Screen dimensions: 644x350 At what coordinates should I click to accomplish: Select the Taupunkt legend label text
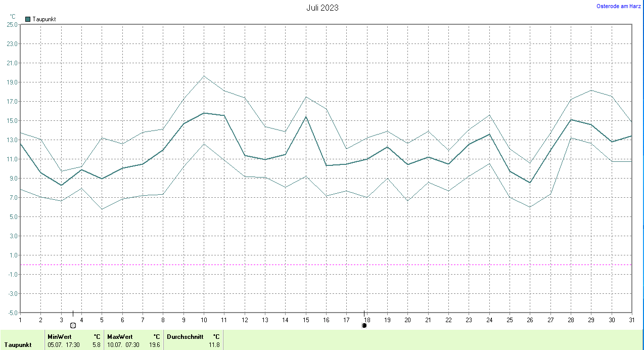point(44,19)
